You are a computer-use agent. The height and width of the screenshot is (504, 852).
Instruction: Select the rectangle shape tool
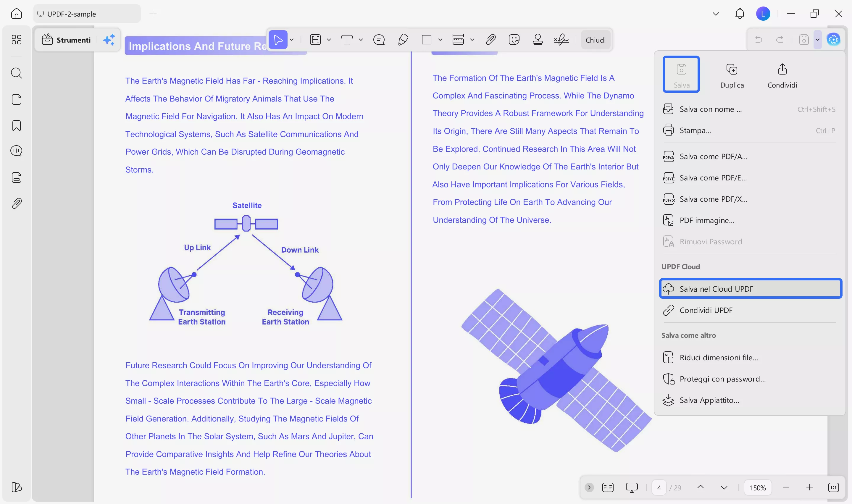[x=426, y=40]
